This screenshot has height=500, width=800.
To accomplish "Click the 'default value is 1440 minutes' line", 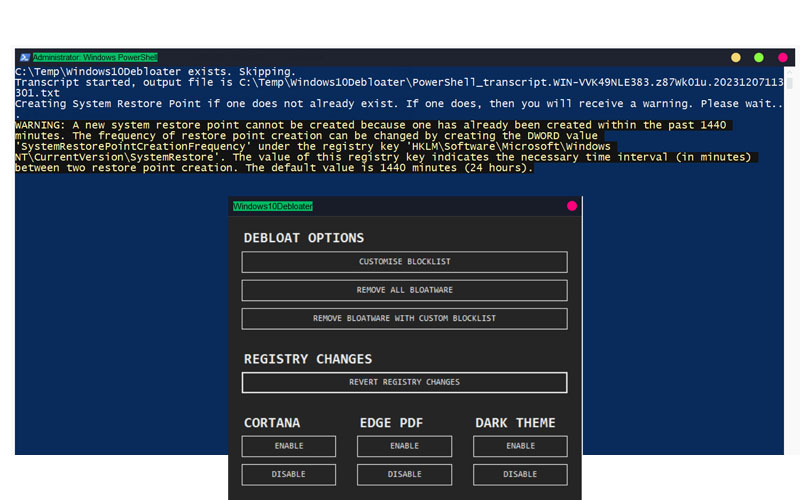I will [274, 168].
